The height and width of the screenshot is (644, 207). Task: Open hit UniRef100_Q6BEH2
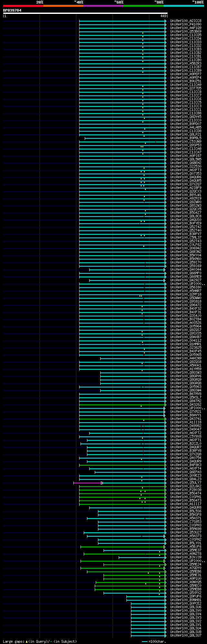point(186,163)
